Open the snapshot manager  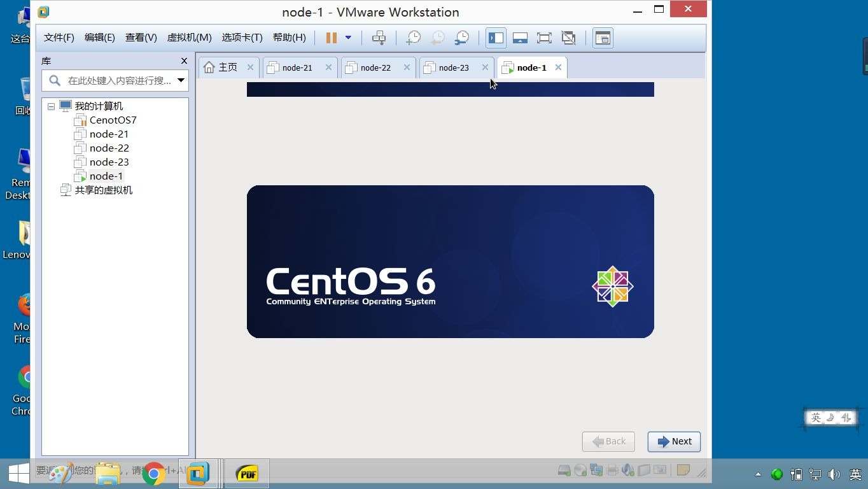(462, 38)
